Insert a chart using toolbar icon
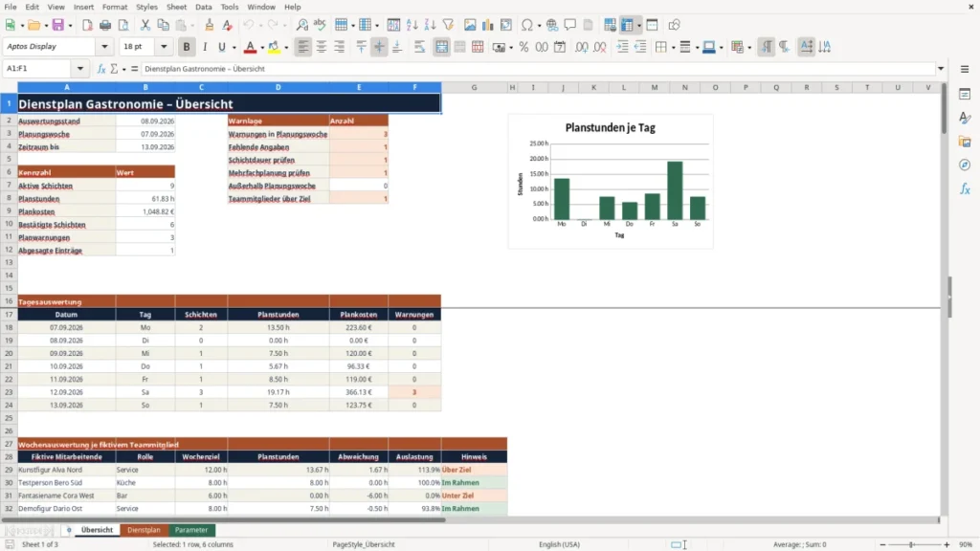The image size is (980, 551). tap(487, 25)
